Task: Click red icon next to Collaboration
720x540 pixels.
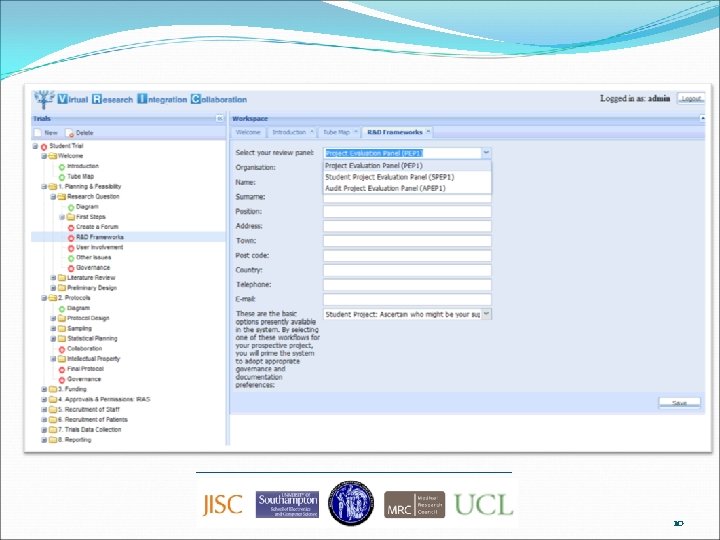Action: (62, 349)
